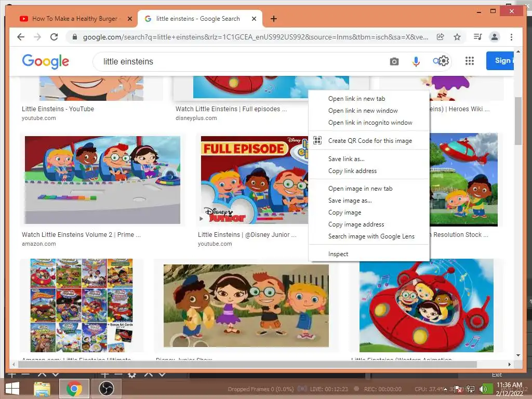This screenshot has height=399, width=532.
Task: Open Little Einsteins @Disney Junior link
Action: 247,234
